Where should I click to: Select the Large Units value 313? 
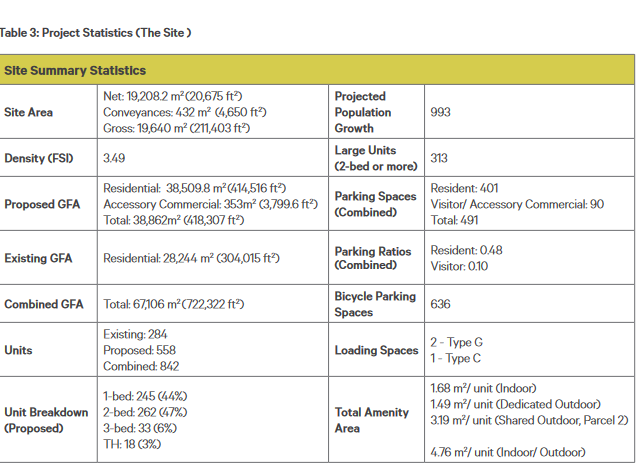click(x=439, y=158)
